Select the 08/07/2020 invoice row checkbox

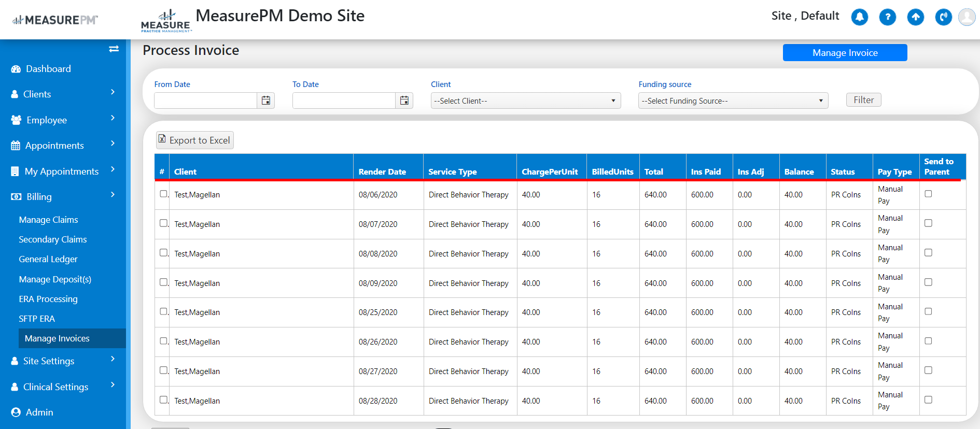point(163,223)
